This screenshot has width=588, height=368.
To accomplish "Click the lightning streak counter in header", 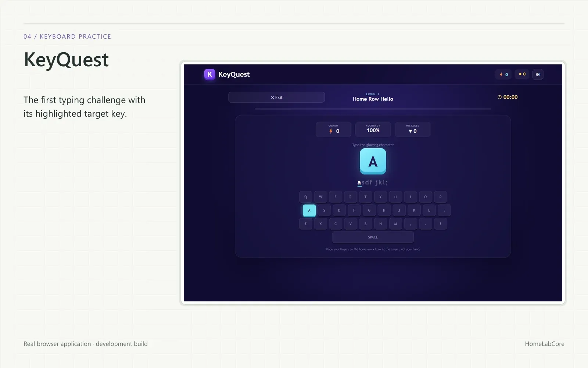I will pos(503,74).
